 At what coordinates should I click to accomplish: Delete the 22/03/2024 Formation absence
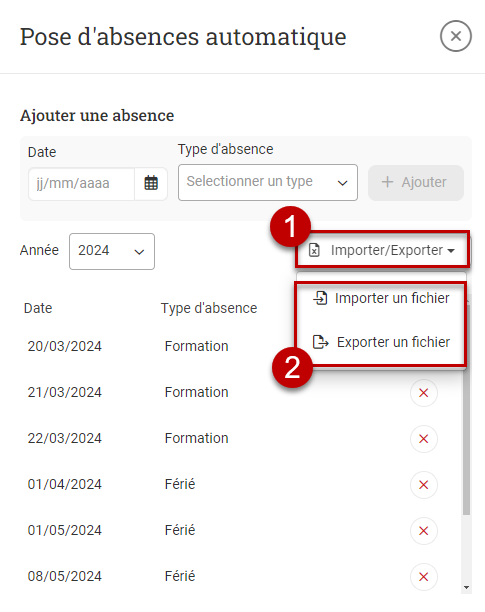point(424,439)
